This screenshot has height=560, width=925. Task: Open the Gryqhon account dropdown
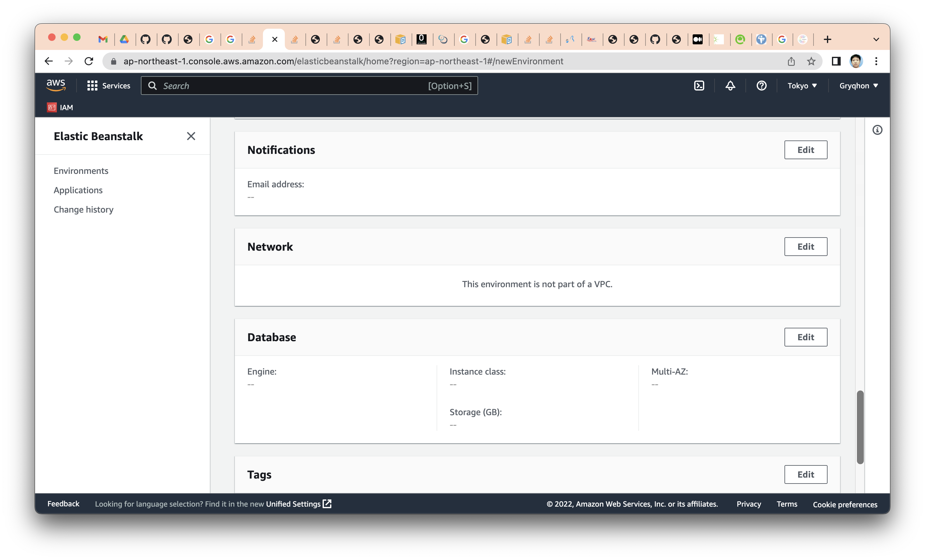[x=858, y=86]
